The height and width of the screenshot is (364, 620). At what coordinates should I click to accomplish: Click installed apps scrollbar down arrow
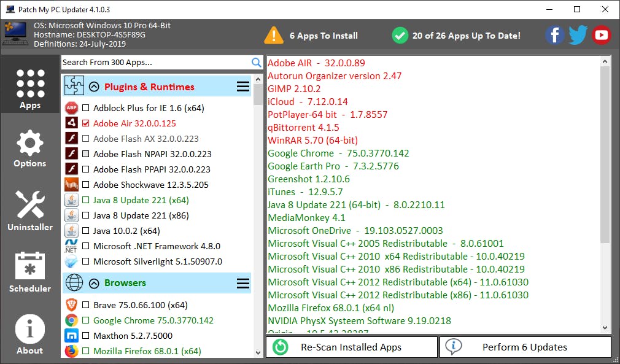point(605,328)
